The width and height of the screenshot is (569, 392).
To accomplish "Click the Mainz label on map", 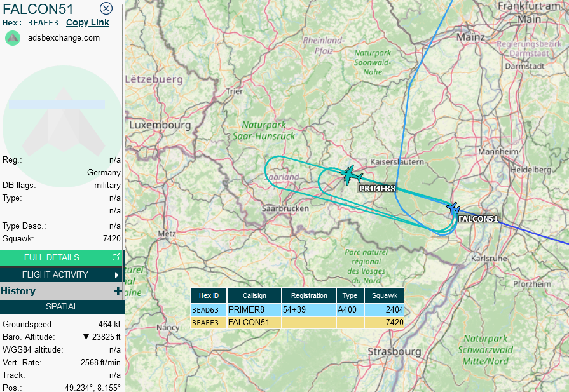I will pos(470,37).
